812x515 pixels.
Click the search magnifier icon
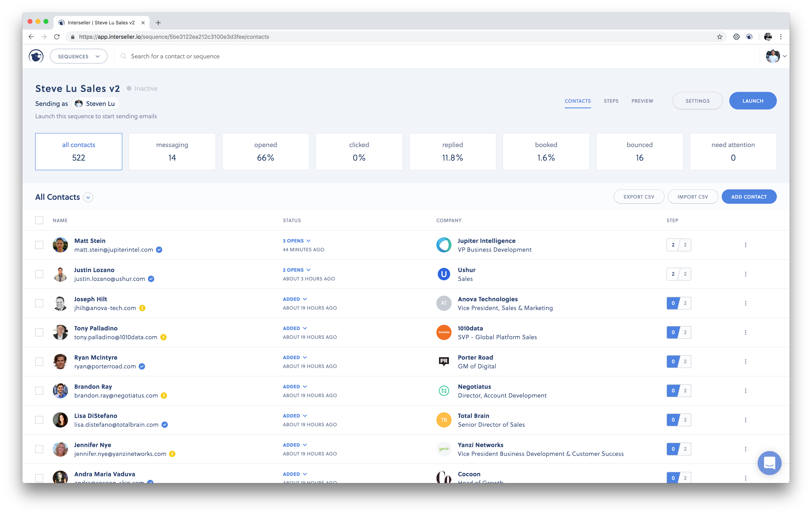point(123,56)
